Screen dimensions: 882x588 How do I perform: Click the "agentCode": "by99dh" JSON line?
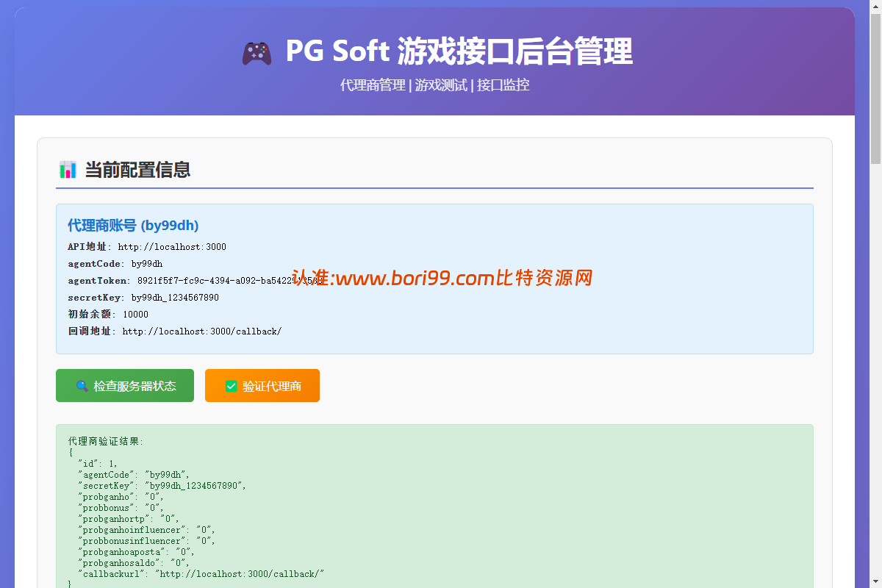(x=134, y=475)
